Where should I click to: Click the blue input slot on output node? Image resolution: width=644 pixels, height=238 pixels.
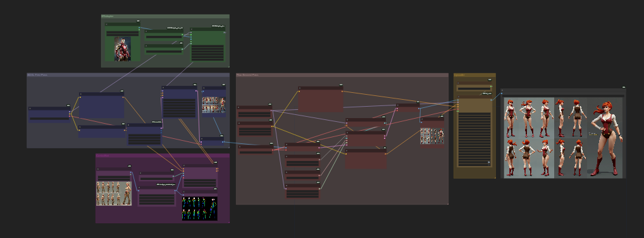coord(502,93)
